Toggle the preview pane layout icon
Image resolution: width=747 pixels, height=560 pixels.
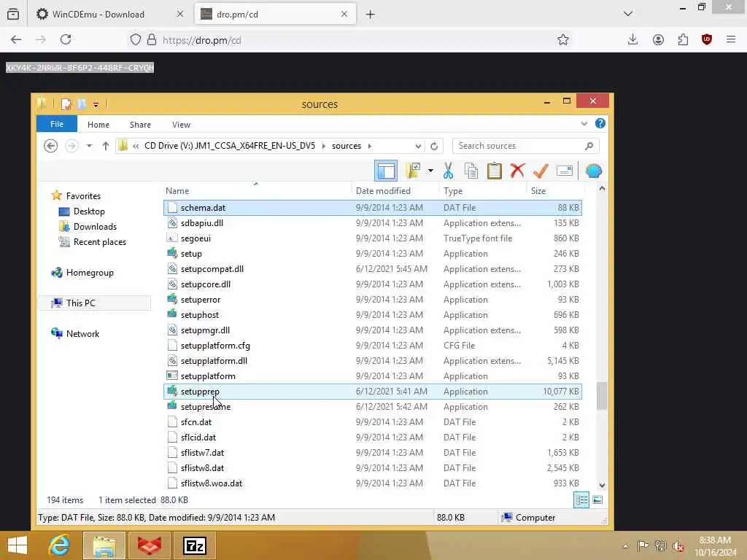[x=385, y=171]
